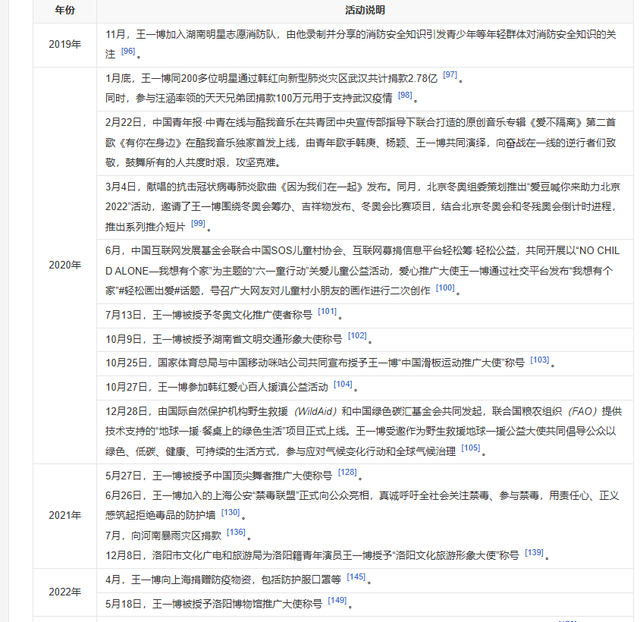The image size is (640, 622).
Task: Open reference link [96]
Action: tap(128, 51)
